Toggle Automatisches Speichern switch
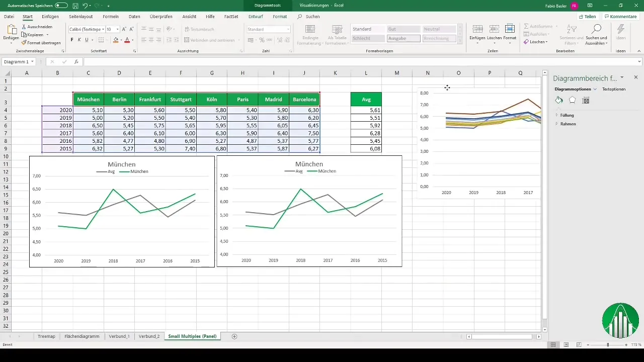Screen dimensions: 644x362 click(61, 5)
